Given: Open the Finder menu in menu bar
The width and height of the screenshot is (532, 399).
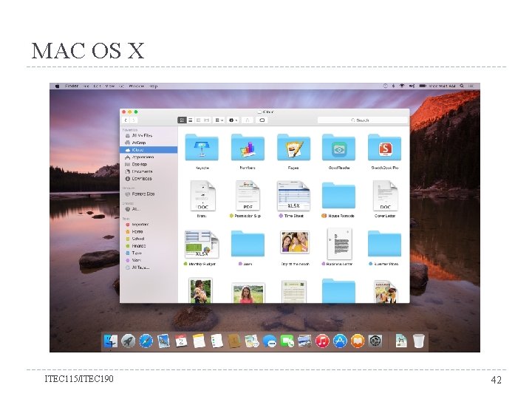Looking at the screenshot, I should [x=71, y=86].
